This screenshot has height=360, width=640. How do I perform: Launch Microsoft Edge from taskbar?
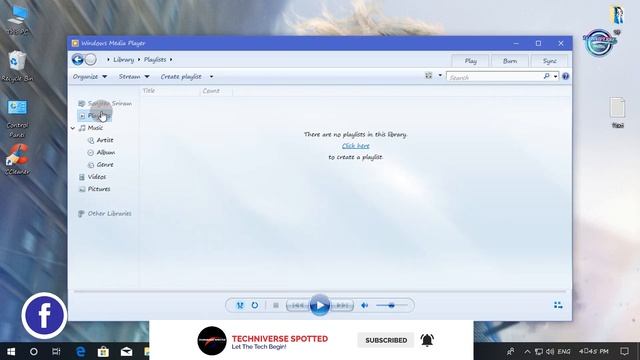80,351
